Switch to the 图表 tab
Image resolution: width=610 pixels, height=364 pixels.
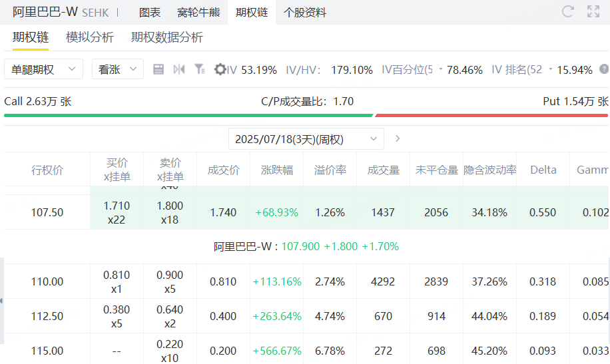pyautogui.click(x=150, y=13)
